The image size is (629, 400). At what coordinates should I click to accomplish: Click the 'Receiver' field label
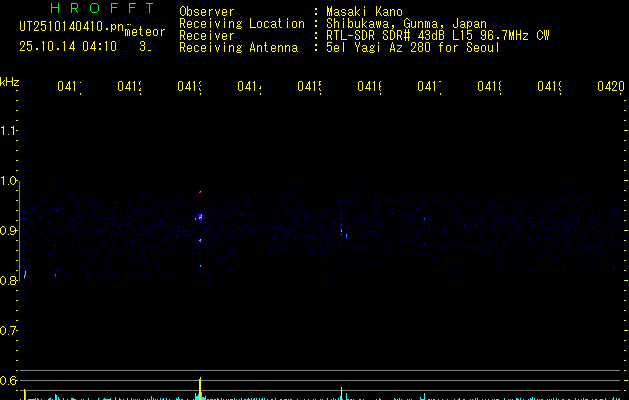[x=207, y=35]
